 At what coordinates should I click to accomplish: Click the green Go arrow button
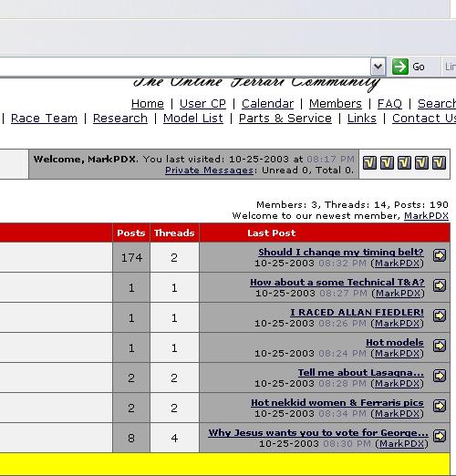[x=400, y=67]
